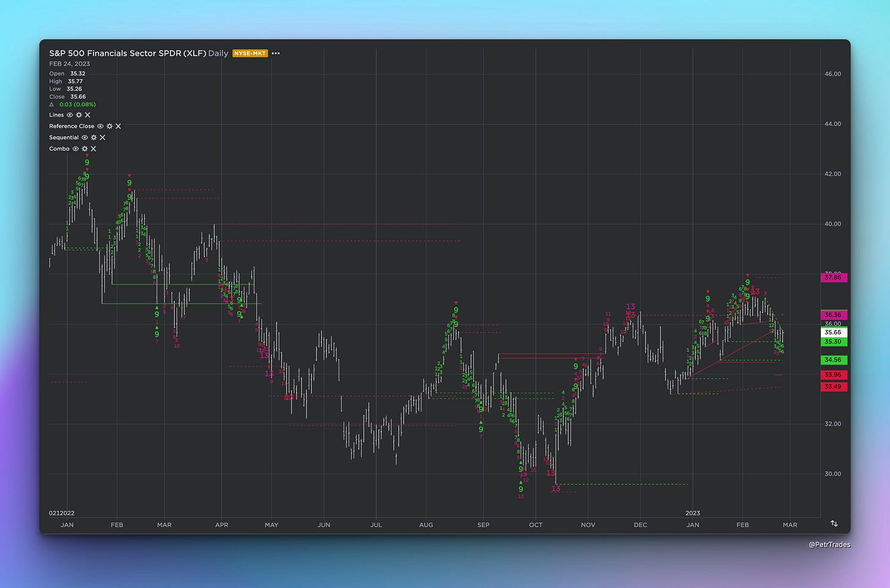Viewport: 890px width, 588px height.
Task: Toggle the Sequential study eye icon
Action: pos(84,138)
